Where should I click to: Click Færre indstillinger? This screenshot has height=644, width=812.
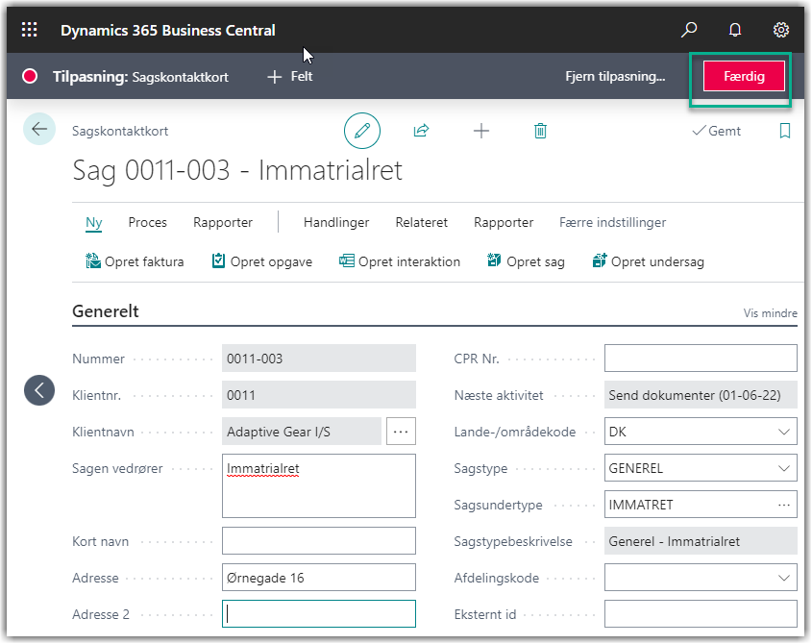613,222
